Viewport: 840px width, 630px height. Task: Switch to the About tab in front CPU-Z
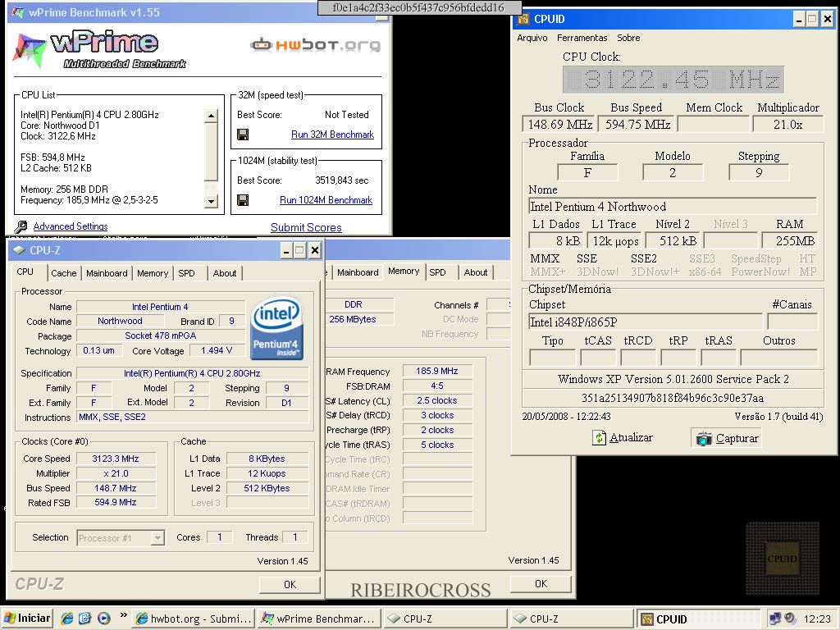click(225, 273)
